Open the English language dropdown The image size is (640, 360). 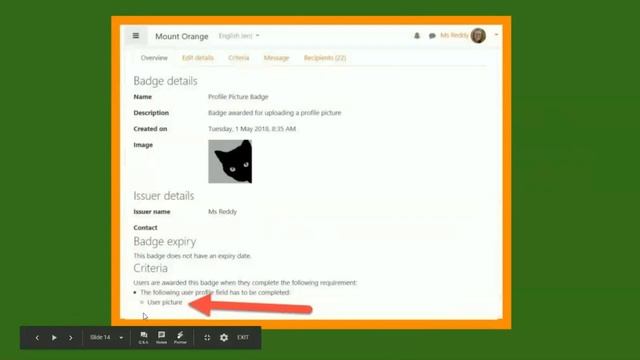(x=239, y=36)
